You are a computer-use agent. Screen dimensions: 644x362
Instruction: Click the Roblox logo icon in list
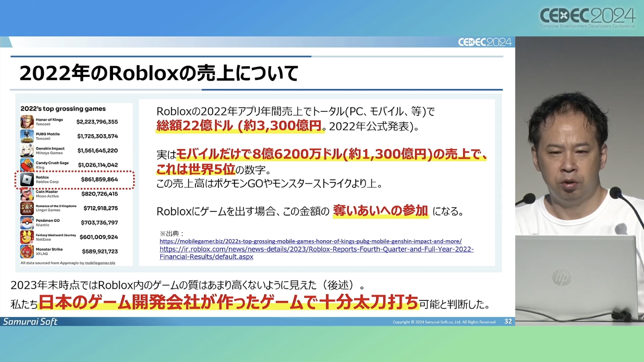tap(27, 180)
